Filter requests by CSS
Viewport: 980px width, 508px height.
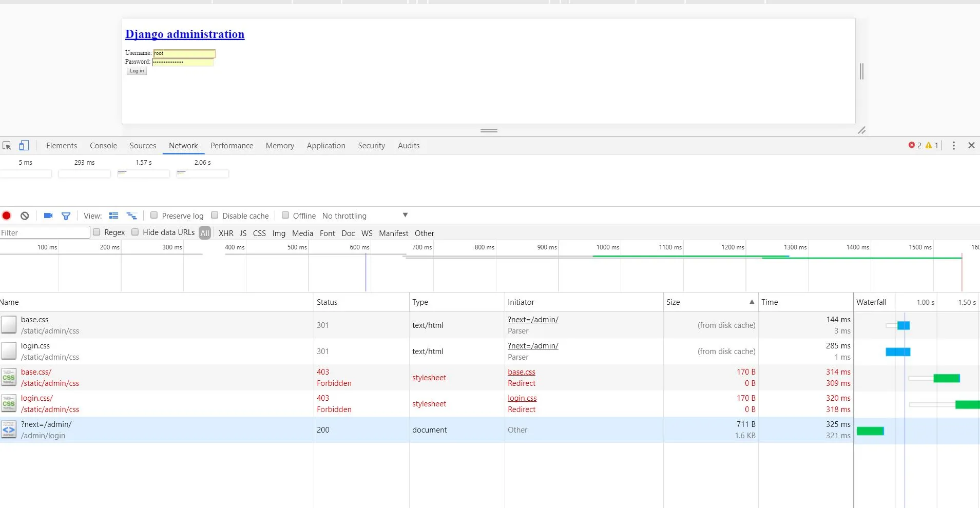point(260,233)
